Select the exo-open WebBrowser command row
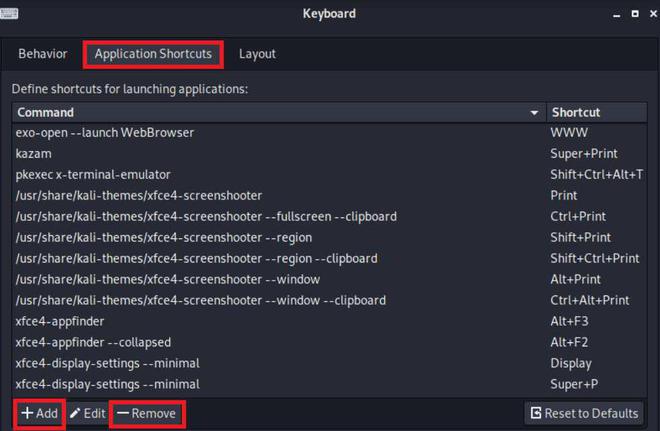Screen dimensions: 660x431 (329, 133)
